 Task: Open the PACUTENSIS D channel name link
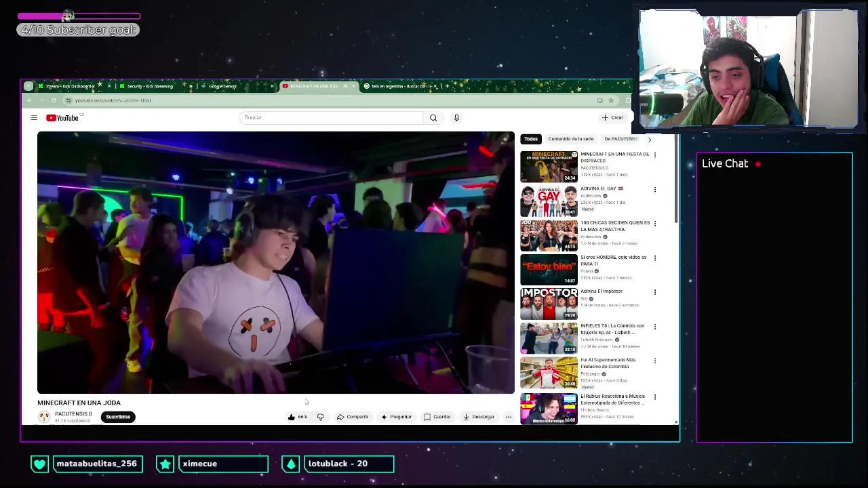coord(73,413)
